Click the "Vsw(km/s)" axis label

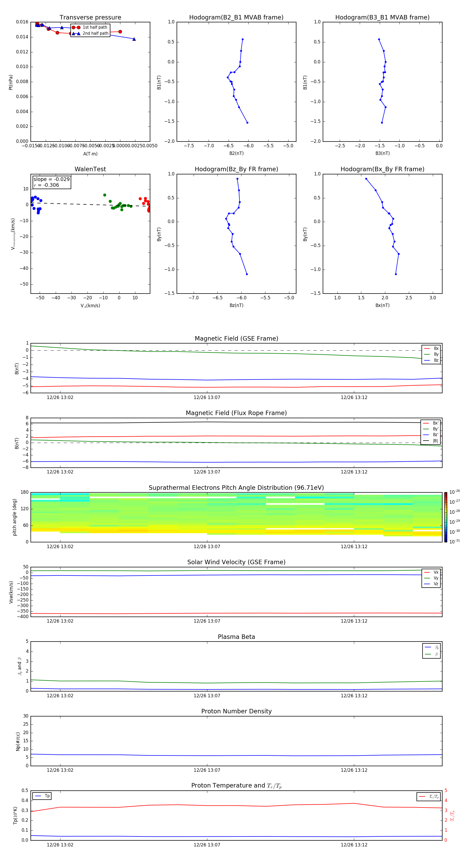coord(11,592)
